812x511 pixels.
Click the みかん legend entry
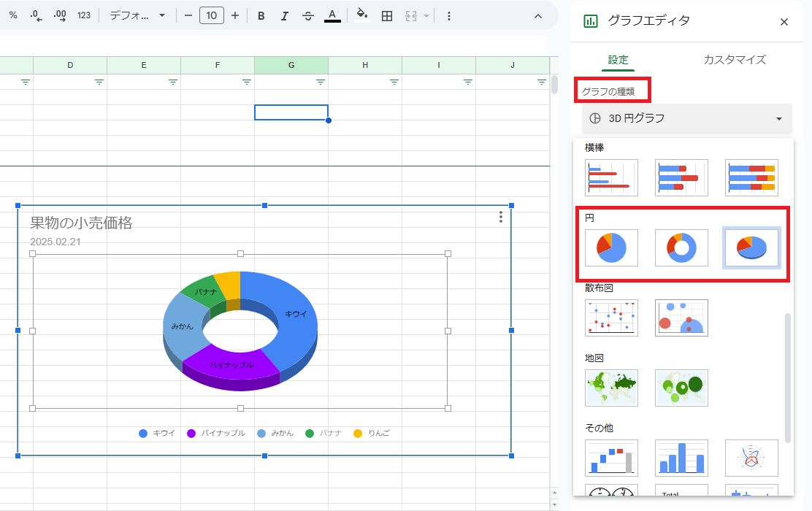coord(275,434)
